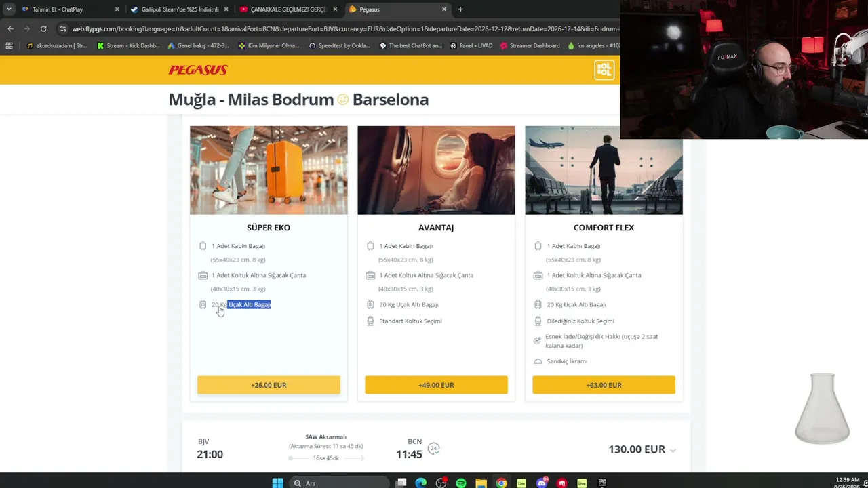Click the 130.00 EUR flight price

click(x=637, y=449)
